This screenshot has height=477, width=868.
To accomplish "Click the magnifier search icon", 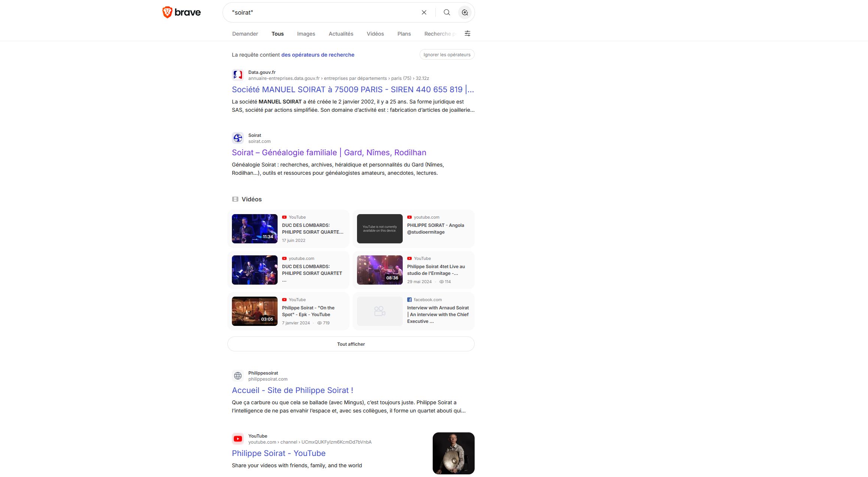I will tap(447, 12).
